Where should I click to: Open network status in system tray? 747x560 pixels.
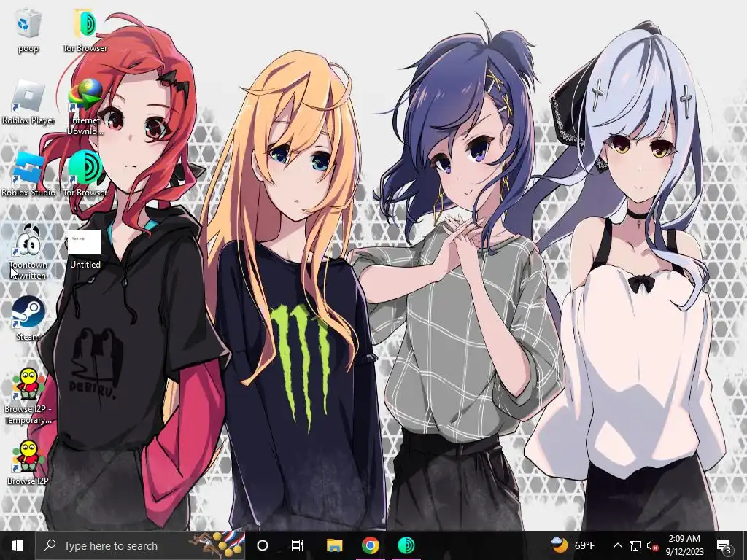click(635, 545)
